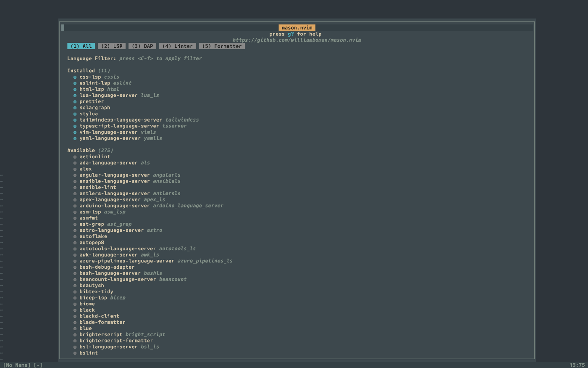
Task: Switch to the (1) All tab
Action: tap(81, 46)
